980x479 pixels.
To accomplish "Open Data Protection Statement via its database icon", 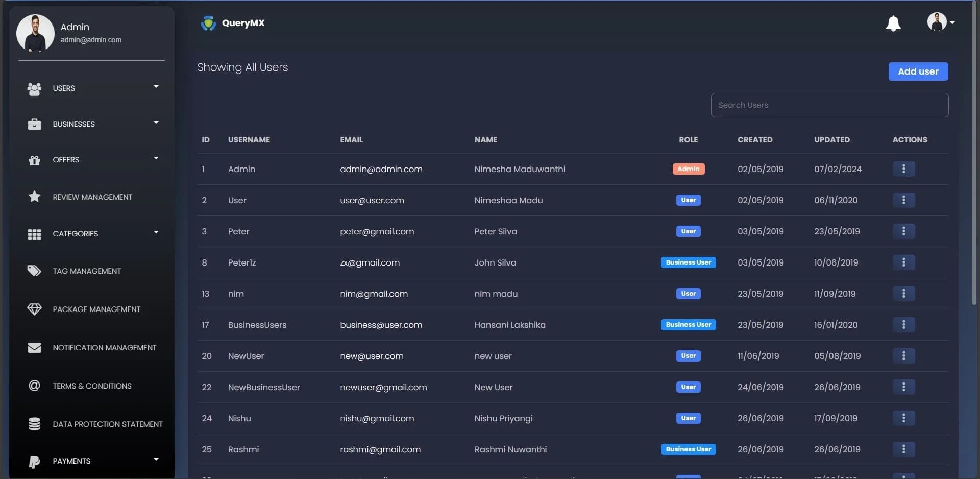I will click(x=34, y=424).
